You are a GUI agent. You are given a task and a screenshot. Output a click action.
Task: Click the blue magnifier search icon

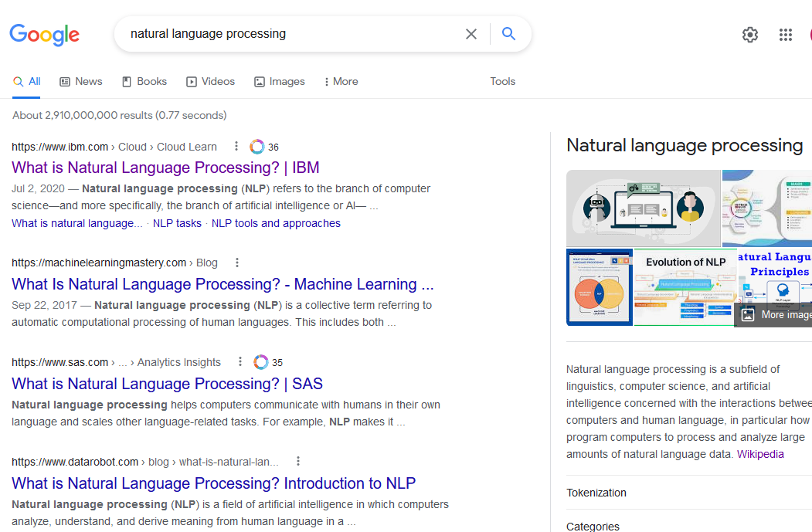click(x=508, y=34)
